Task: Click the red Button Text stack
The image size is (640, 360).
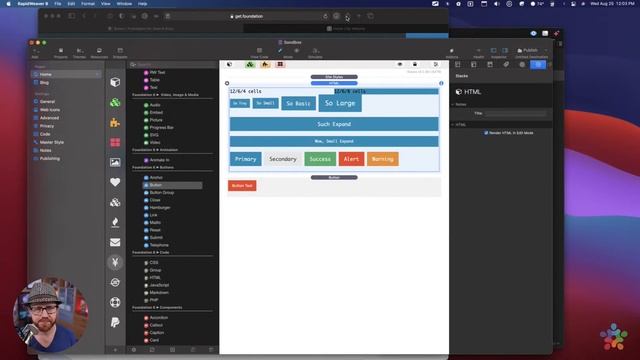Action: (242, 186)
